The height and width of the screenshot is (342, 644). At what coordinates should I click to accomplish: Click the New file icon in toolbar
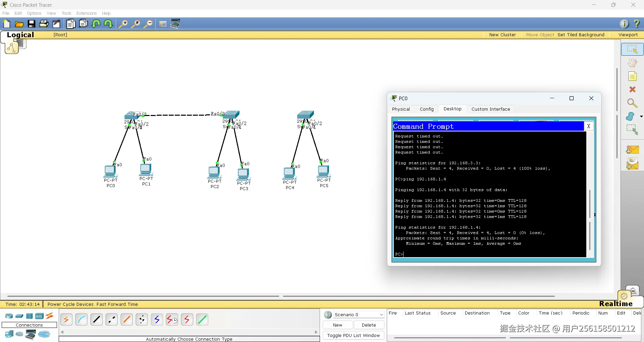[7, 24]
